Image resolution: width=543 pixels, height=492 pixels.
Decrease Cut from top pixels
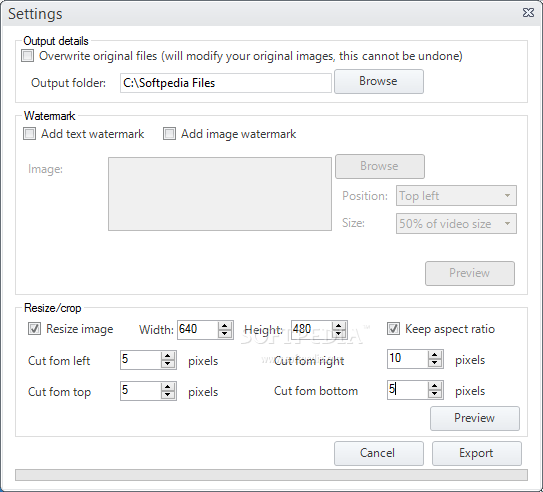click(x=168, y=395)
